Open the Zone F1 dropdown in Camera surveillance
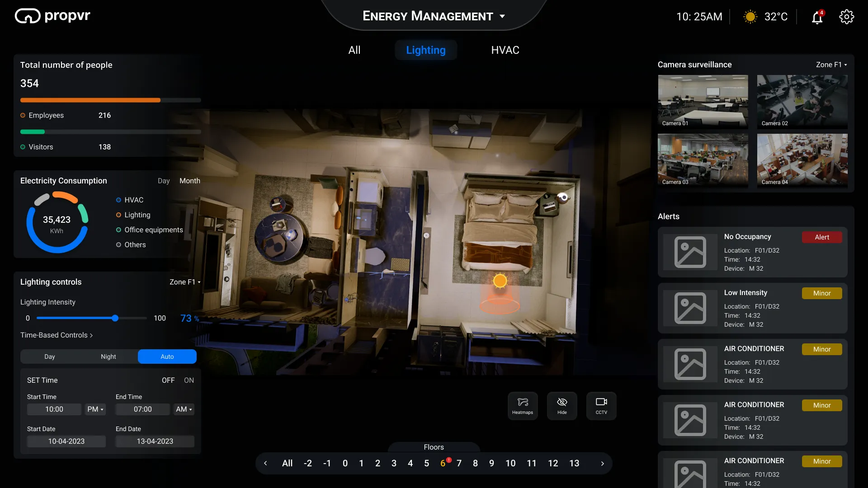868x488 pixels. pyautogui.click(x=831, y=65)
